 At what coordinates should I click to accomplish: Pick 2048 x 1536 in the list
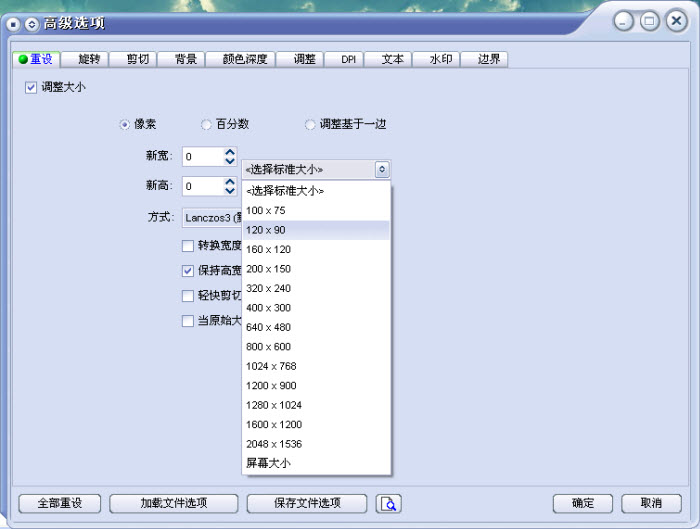coord(316,444)
